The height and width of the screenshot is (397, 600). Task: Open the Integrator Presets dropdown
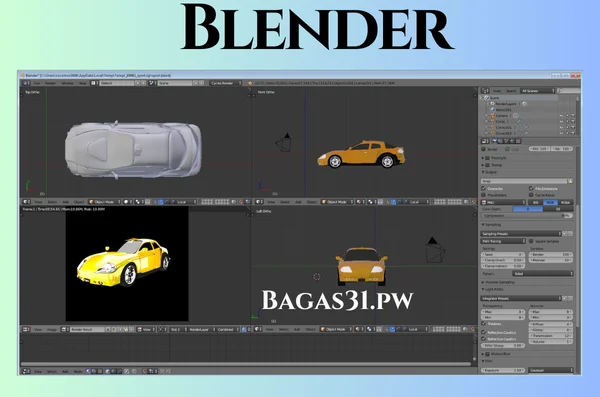pos(521,298)
